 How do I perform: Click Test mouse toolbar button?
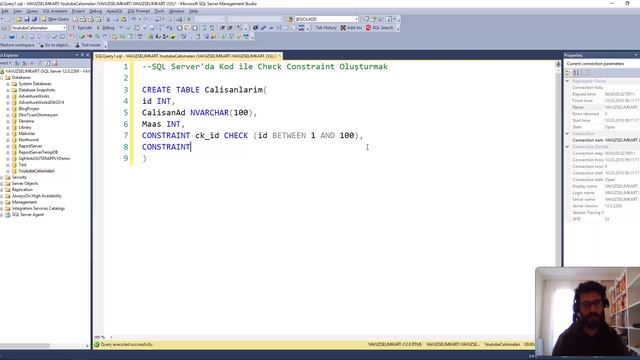pyautogui.click(x=88, y=45)
